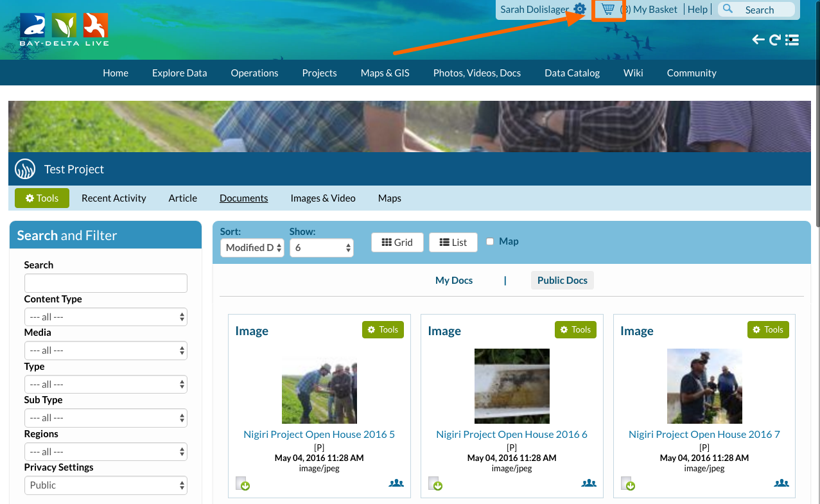Image resolution: width=820 pixels, height=504 pixels.
Task: Open the list menu icon in header
Action: [x=792, y=40]
